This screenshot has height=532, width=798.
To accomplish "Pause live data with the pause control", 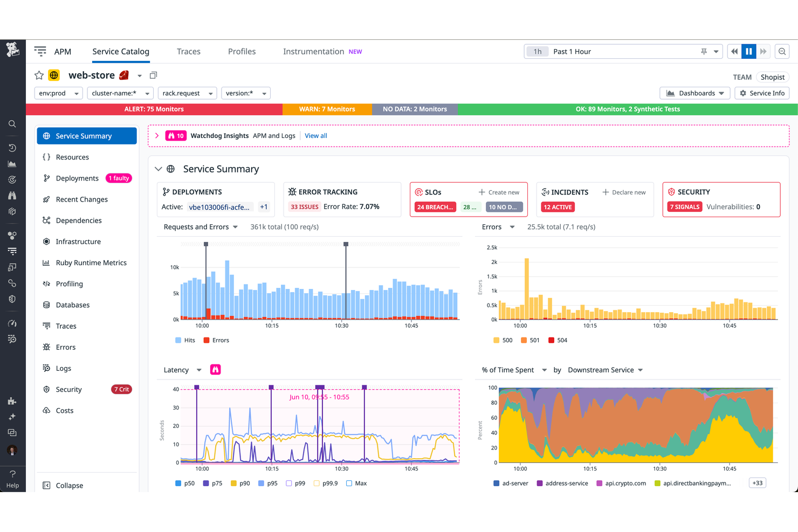I will pos(749,51).
